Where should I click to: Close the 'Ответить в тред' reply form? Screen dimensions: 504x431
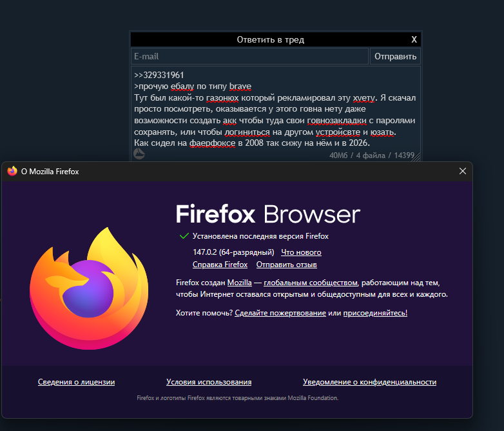coord(414,39)
